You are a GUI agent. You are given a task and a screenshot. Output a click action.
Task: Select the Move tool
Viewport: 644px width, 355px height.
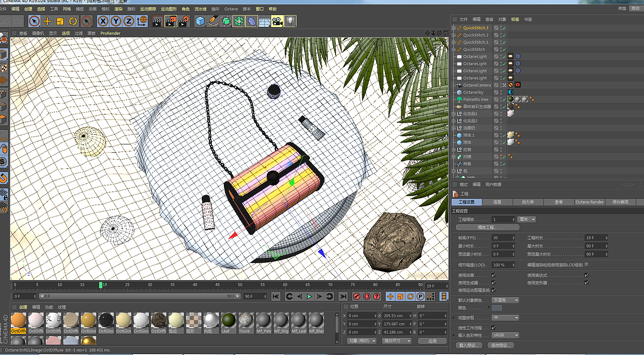[x=47, y=21]
